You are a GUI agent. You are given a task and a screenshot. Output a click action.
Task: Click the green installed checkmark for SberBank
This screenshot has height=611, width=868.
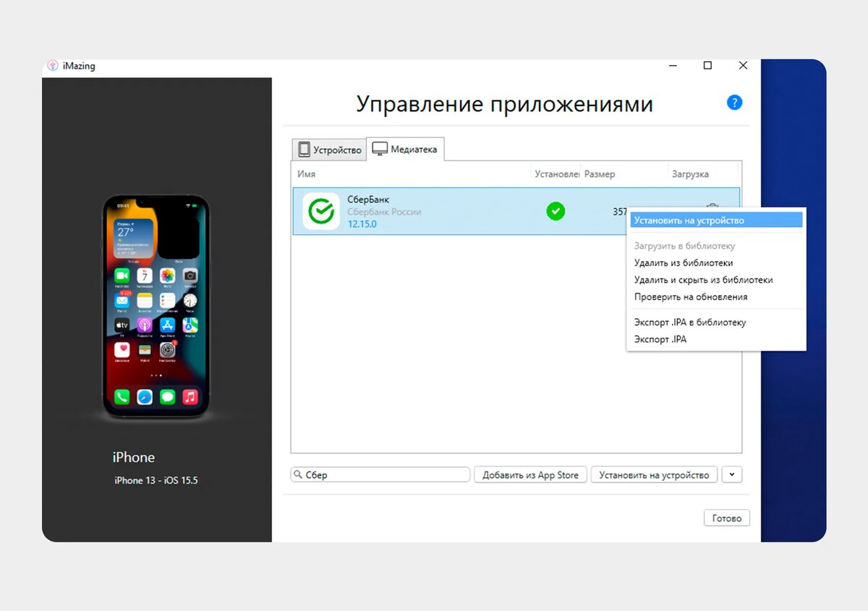pos(556,211)
